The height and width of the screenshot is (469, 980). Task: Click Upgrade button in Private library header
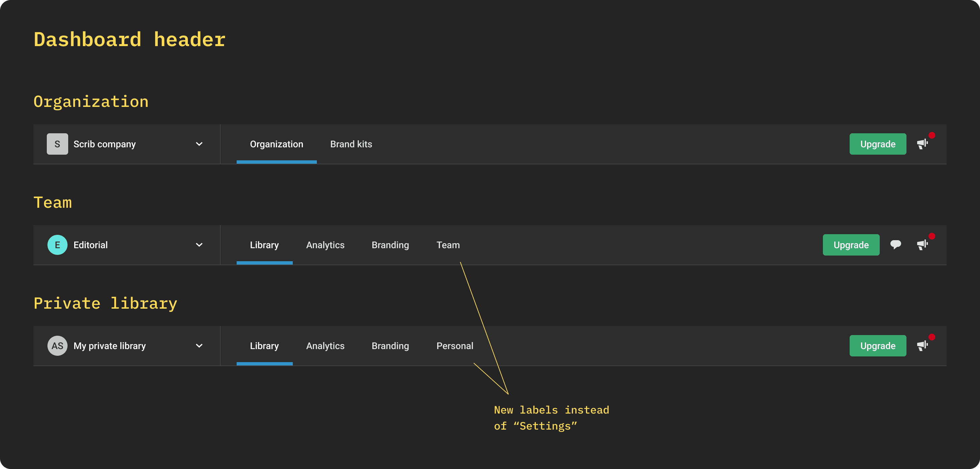(x=878, y=346)
